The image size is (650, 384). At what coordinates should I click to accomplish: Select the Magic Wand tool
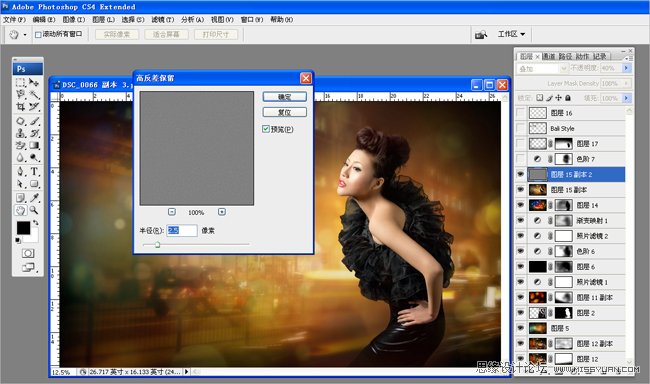[x=34, y=95]
